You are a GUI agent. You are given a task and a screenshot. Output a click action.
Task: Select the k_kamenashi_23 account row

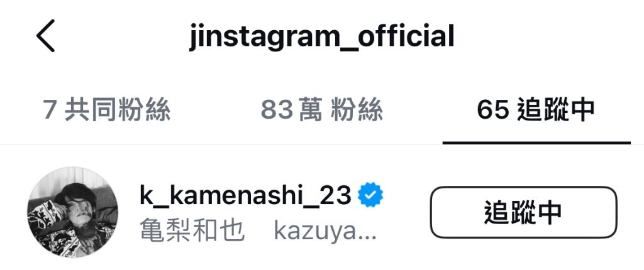(322, 212)
